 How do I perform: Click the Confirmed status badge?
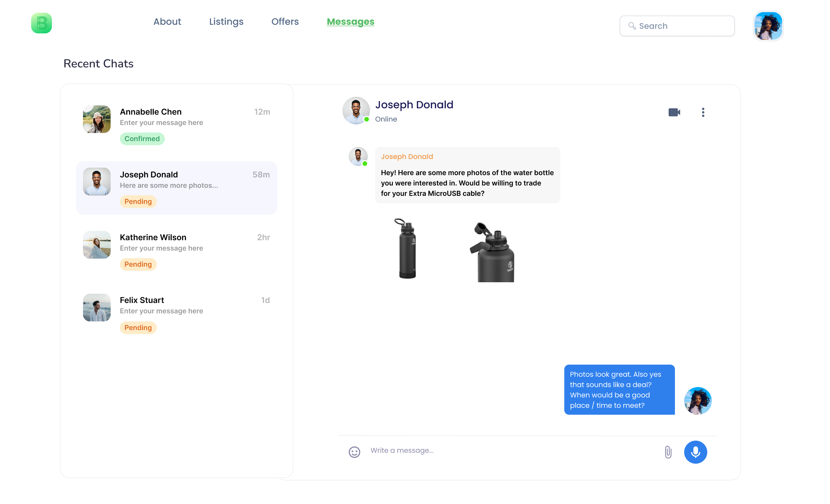click(x=142, y=139)
